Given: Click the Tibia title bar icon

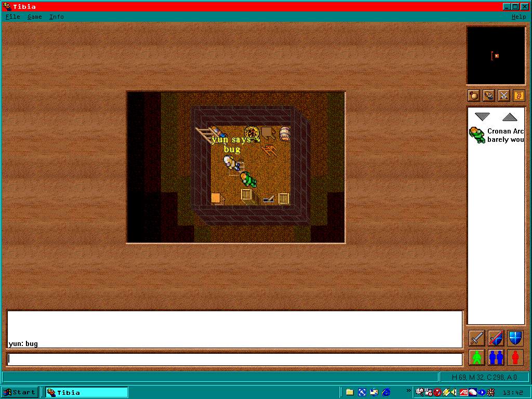Looking at the screenshot, I should (7, 6).
